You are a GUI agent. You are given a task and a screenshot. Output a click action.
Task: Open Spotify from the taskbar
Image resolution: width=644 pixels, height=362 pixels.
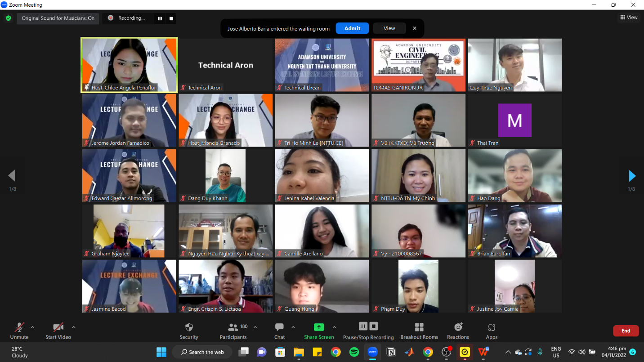[354, 352]
